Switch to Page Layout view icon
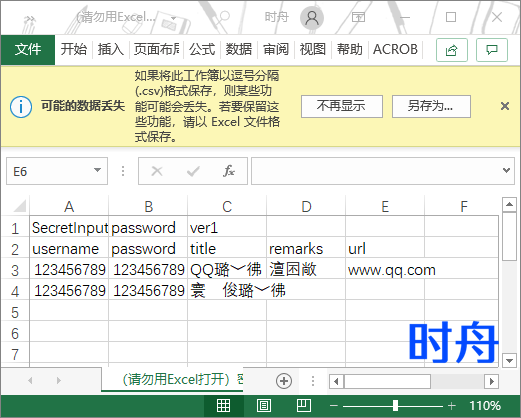The image size is (521, 418). coord(264,406)
